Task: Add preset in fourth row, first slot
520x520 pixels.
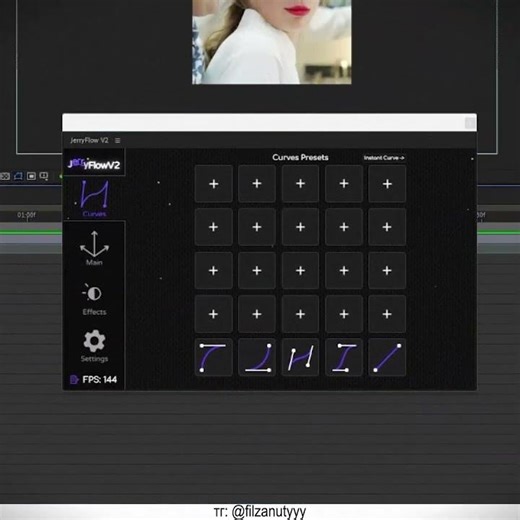Action: 213,314
